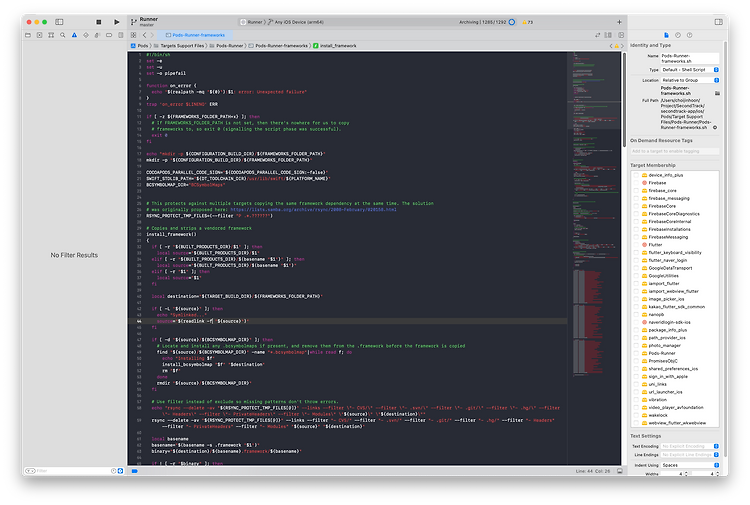The image size is (750, 505).
Task: Adjust editor options split icon
Action: [x=608, y=35]
